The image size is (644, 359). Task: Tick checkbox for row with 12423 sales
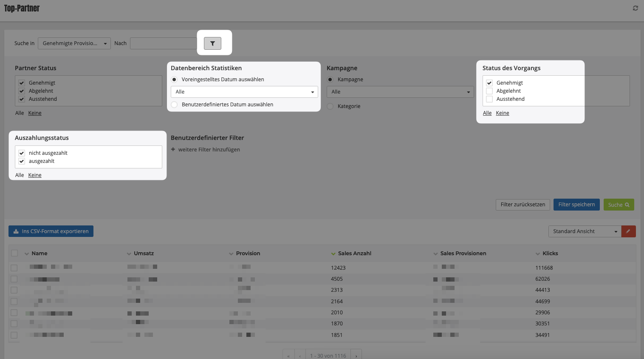(14, 268)
